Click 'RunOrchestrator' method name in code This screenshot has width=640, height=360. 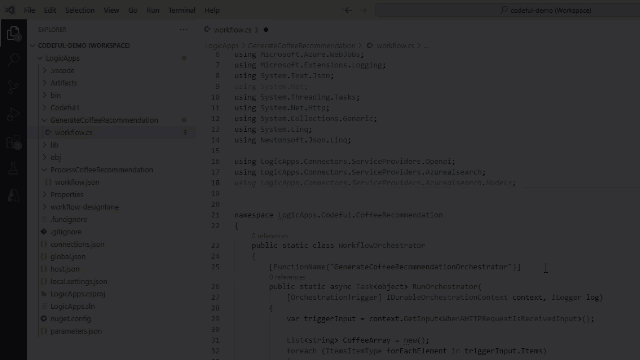445,287
